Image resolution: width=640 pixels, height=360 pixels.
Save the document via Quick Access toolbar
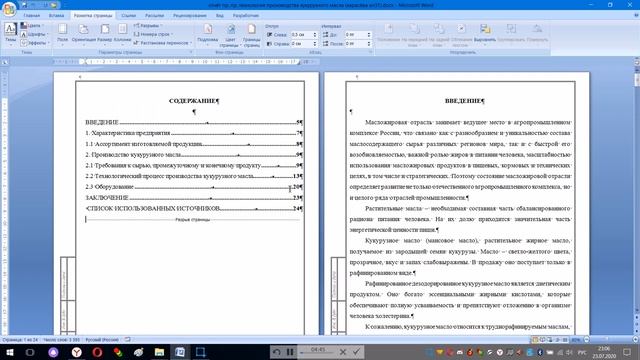click(24, 5)
